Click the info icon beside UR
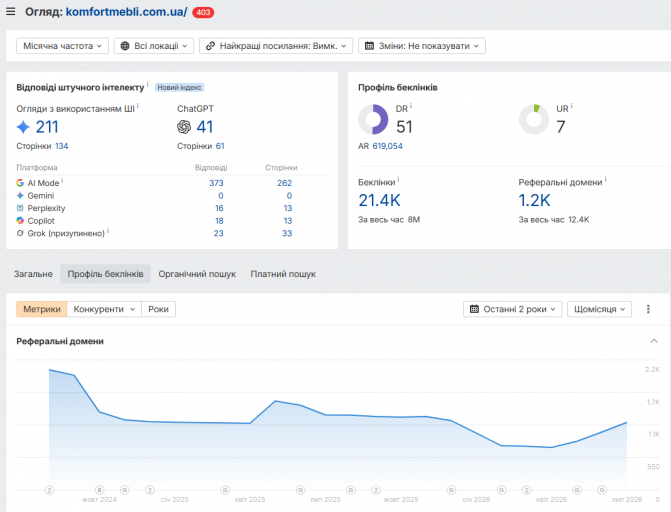 click(572, 106)
